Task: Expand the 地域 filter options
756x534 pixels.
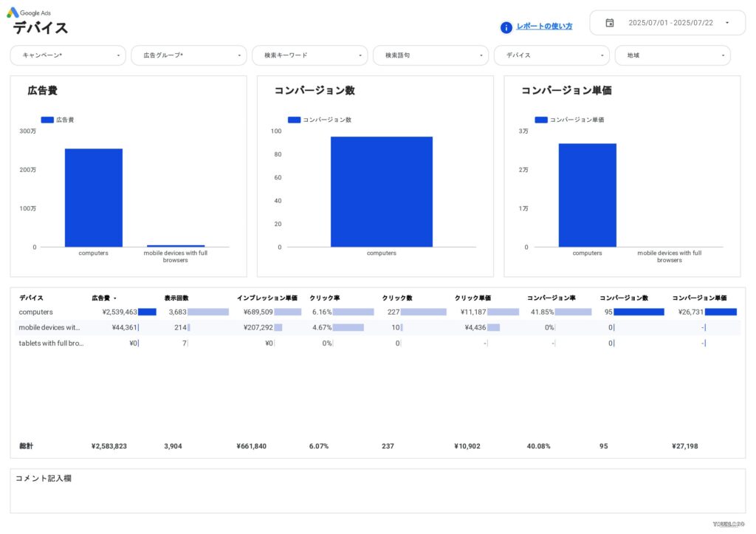Action: [673, 55]
